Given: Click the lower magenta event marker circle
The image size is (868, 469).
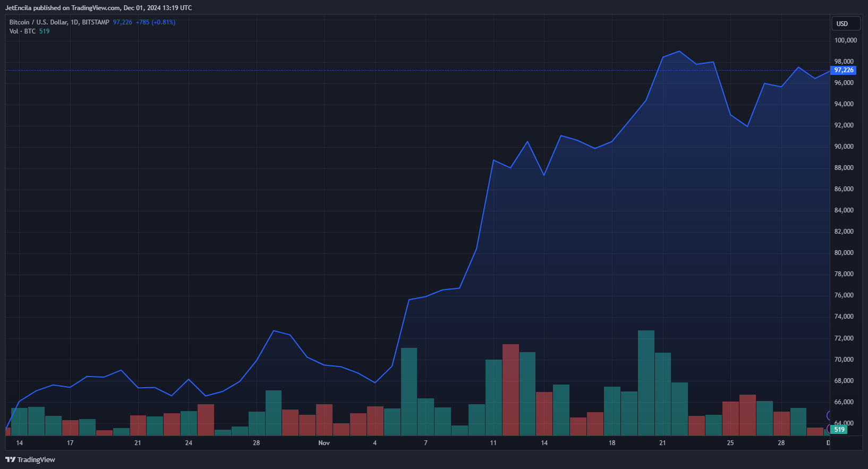Looking at the screenshot, I should 829,429.
